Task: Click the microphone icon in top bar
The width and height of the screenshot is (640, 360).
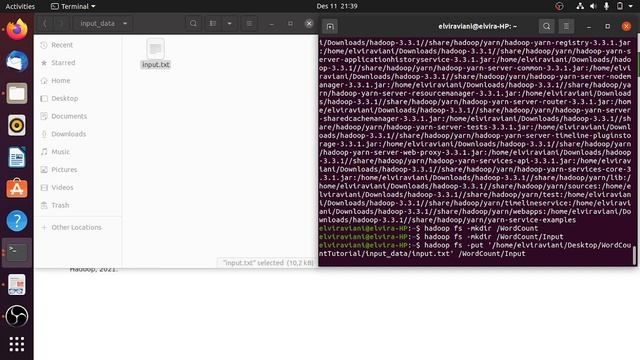Action: (607, 6)
